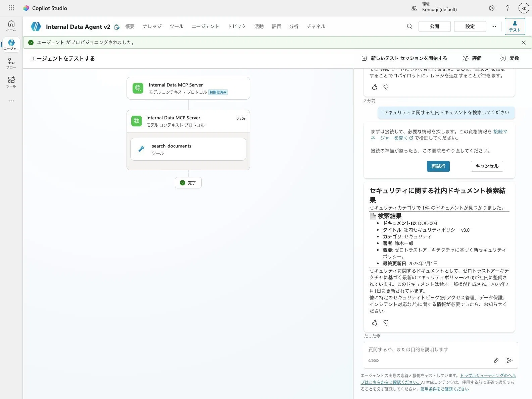532x399 pixels.
Task: Click the 初期化済み badge
Action: (218, 92)
